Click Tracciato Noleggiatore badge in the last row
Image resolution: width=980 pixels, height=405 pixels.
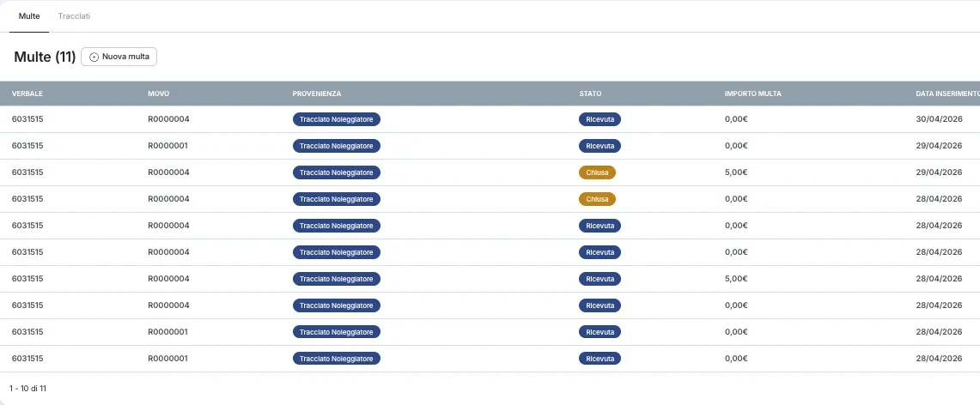coord(336,359)
